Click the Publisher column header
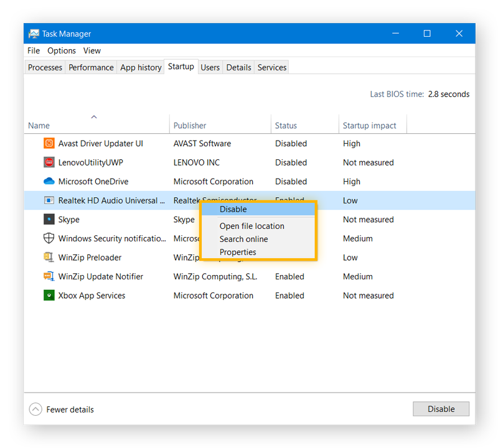 point(188,125)
